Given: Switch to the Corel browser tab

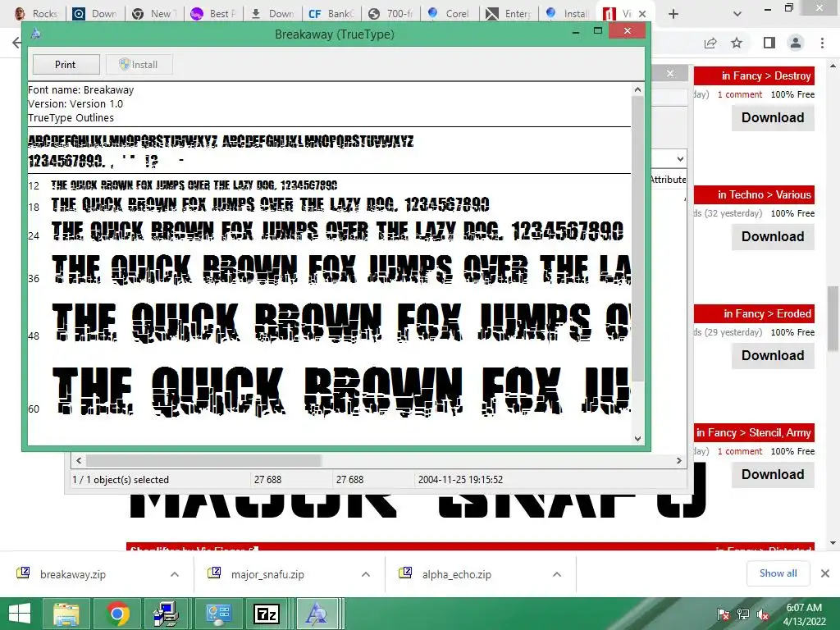Looking at the screenshot, I should coord(449,13).
